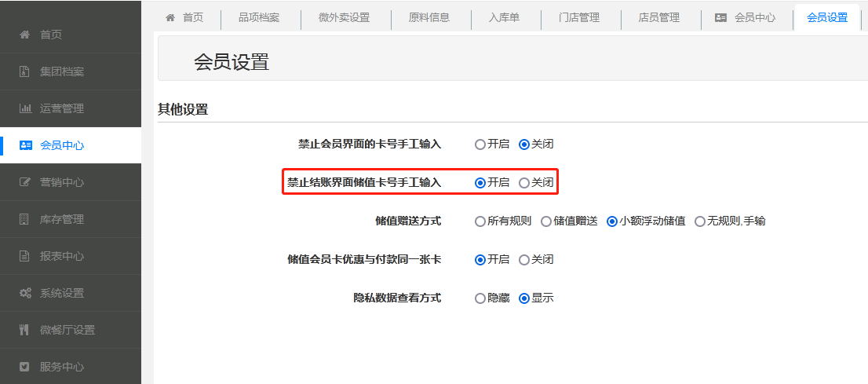Viewport: 868px width, 384px height.
Task: Click the 微餐厅设置 cutlery icon
Action: [x=24, y=330]
